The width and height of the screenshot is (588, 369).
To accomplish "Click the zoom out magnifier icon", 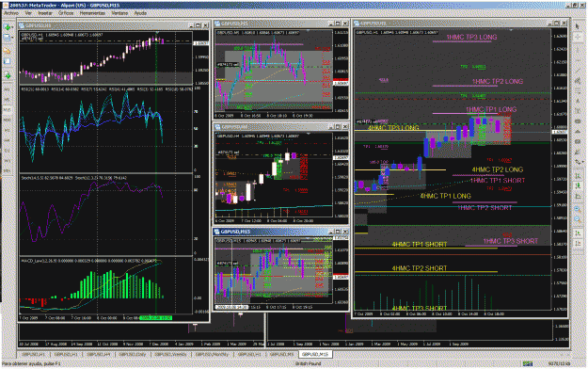I will tap(578, 219).
